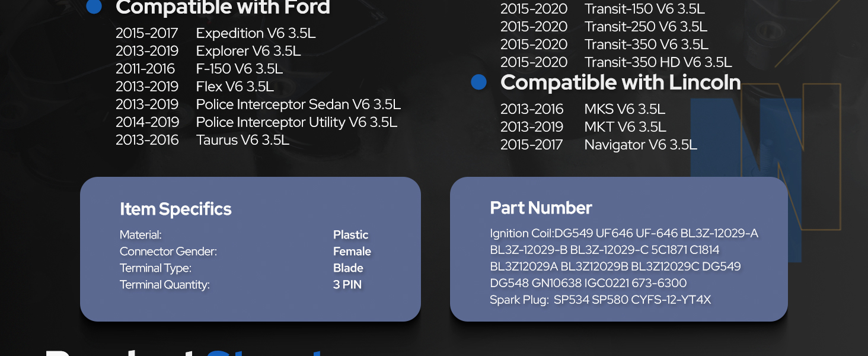
Task: Click the Compatible with Ford heading
Action: click(x=222, y=8)
